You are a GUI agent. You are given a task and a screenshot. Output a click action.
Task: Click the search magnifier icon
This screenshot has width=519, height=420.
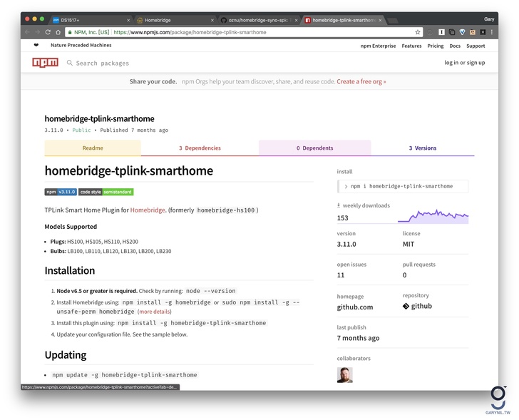(x=70, y=63)
